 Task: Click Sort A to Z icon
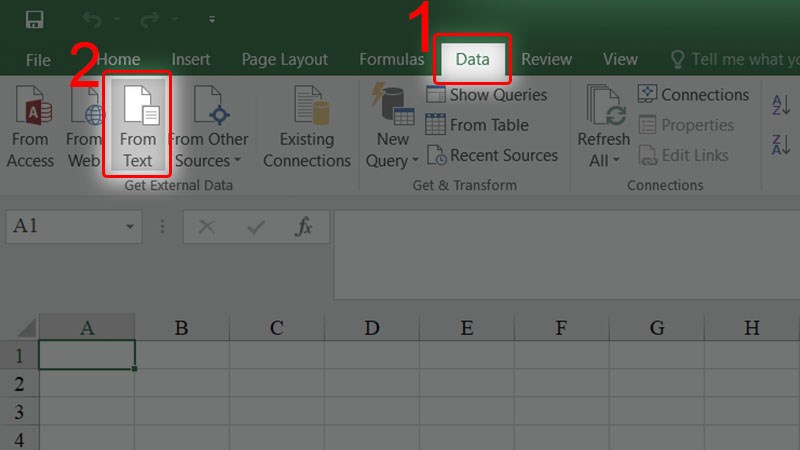coord(780,104)
